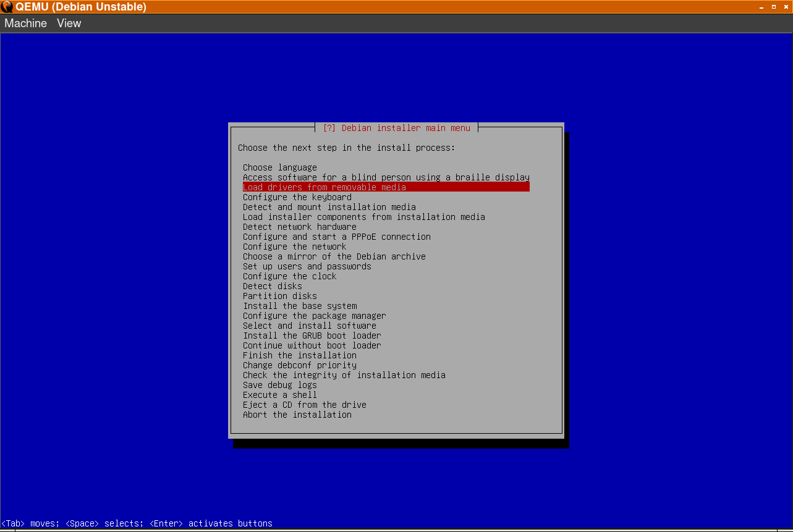Image resolution: width=793 pixels, height=532 pixels.
Task: Choose 'Configure the keyboard' step
Action: coord(297,197)
